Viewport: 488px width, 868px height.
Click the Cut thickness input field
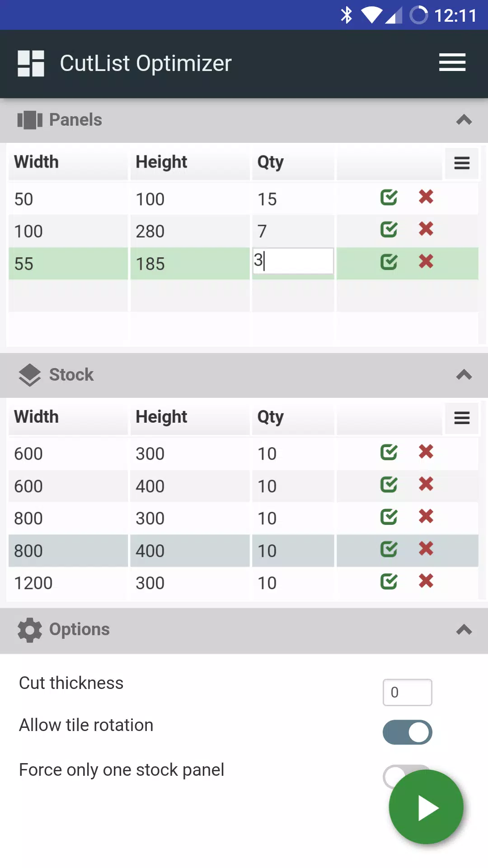408,692
